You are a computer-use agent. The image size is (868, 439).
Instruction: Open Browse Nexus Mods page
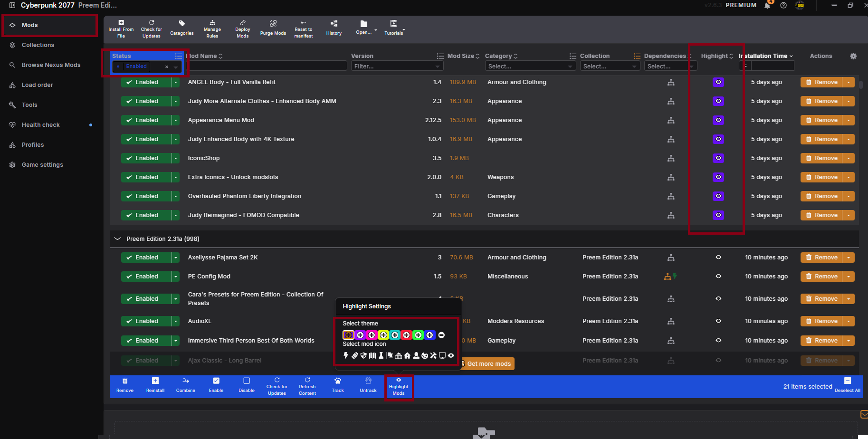51,65
